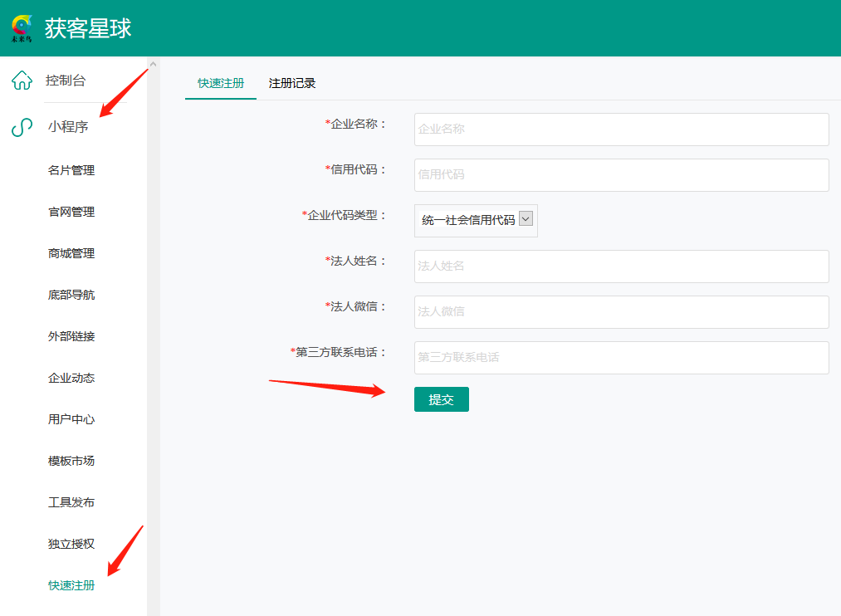The image size is (841, 616).
Task: Open 模板市场 in the sidebar
Action: click(71, 461)
